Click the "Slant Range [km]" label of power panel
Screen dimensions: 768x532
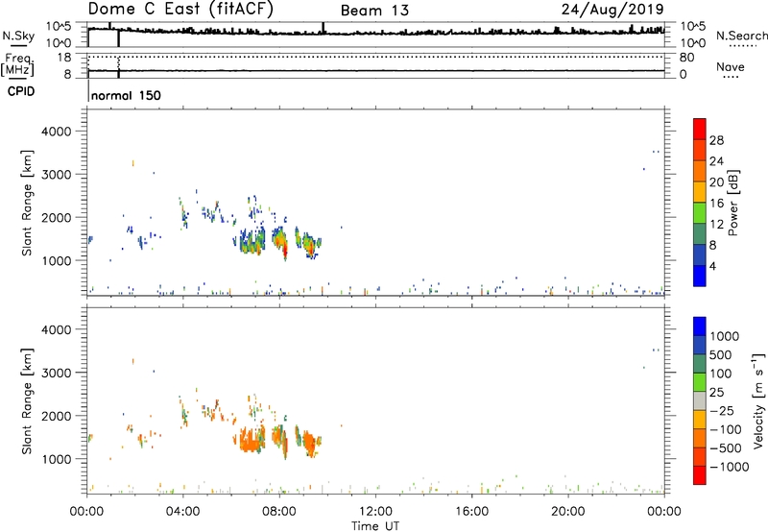pos(27,203)
